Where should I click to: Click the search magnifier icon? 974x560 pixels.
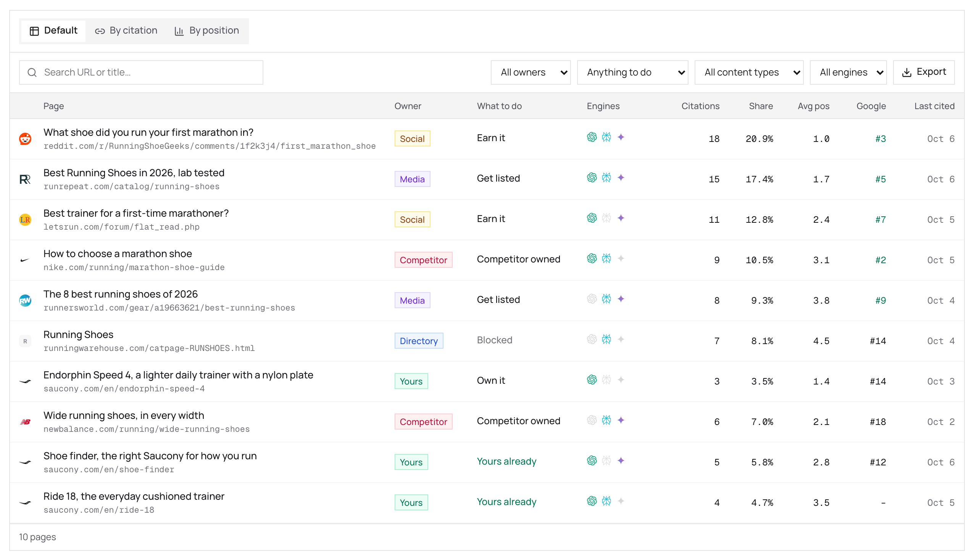[x=32, y=72]
